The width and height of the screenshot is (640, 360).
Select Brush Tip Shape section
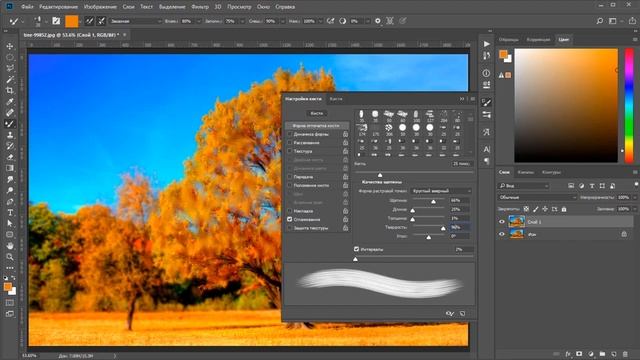pyautogui.click(x=317, y=126)
